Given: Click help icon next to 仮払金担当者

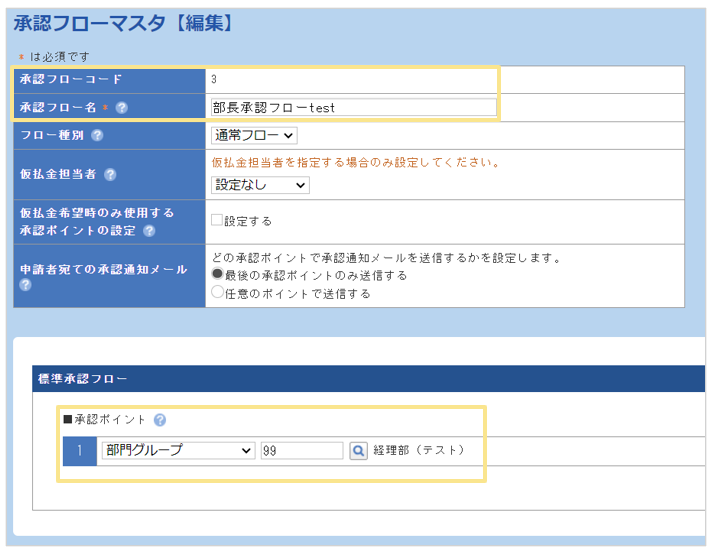Looking at the screenshot, I should click(x=110, y=174).
